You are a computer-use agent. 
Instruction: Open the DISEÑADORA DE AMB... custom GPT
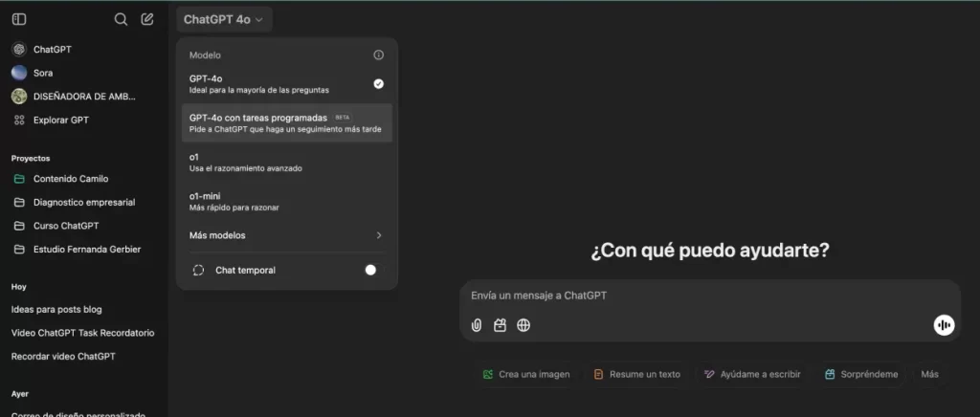tap(84, 97)
